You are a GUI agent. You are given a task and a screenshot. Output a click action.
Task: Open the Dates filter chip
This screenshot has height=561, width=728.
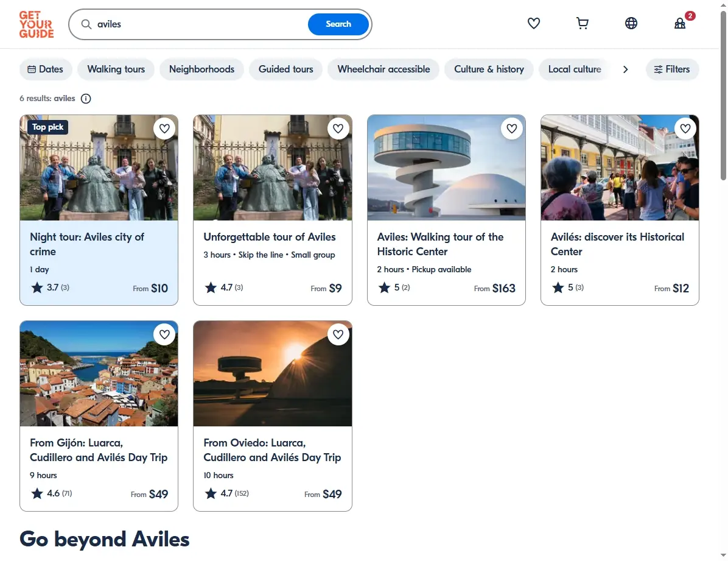(x=46, y=69)
